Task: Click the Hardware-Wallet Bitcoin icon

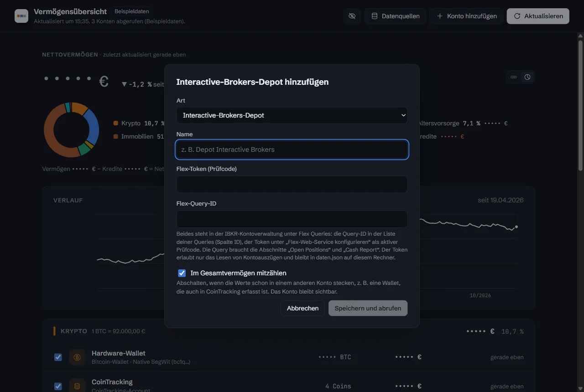Action: [77, 357]
